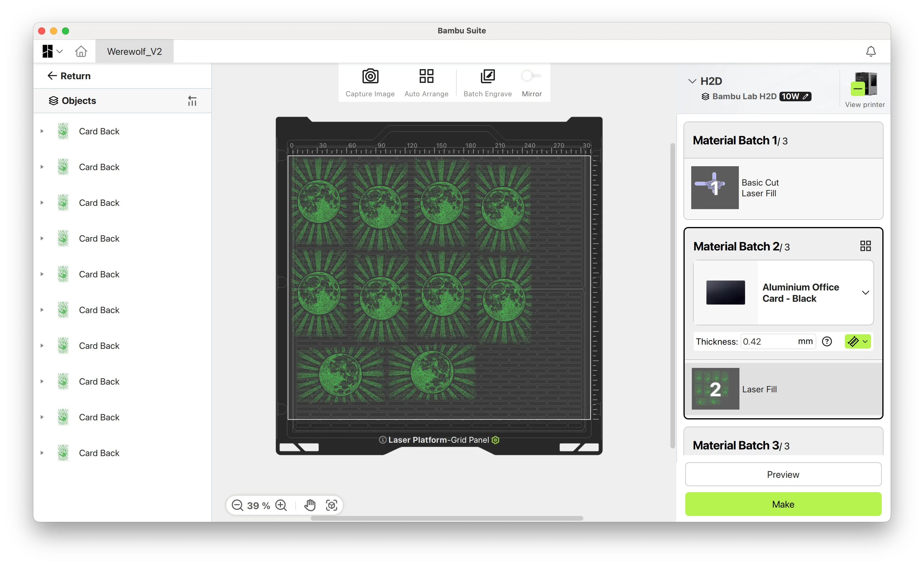The height and width of the screenshot is (566, 924).
Task: Click the Objects panel sort icon
Action: [192, 101]
